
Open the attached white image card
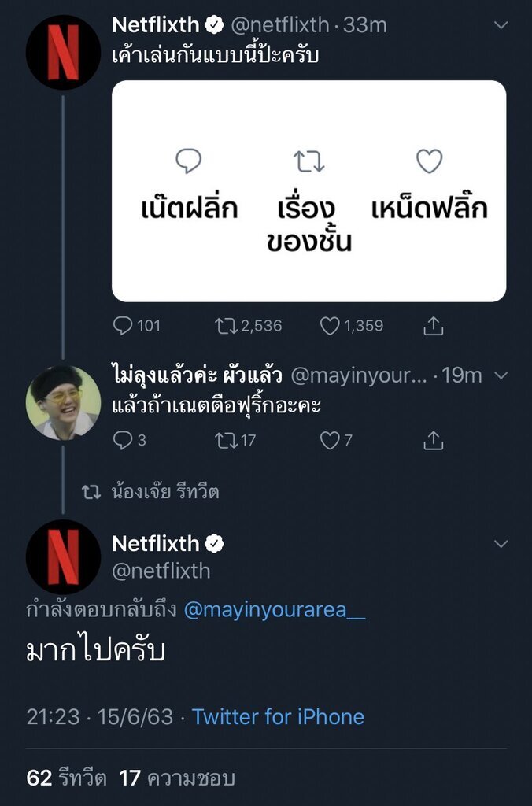point(308,191)
